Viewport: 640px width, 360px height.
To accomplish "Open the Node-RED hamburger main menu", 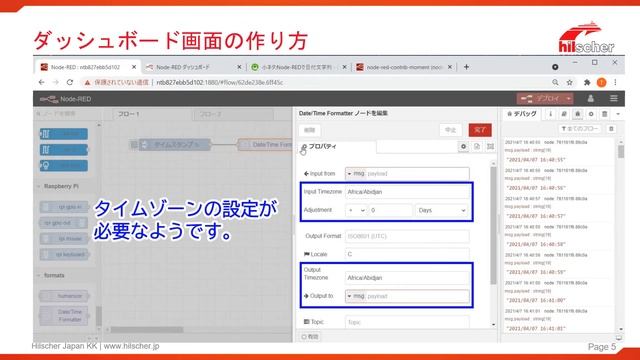I will (613, 98).
